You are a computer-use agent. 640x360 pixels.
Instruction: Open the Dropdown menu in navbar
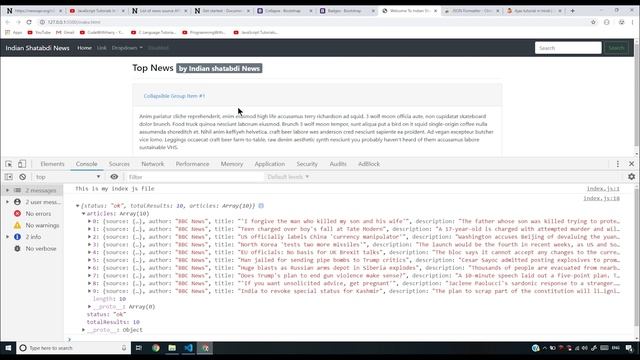(127, 48)
